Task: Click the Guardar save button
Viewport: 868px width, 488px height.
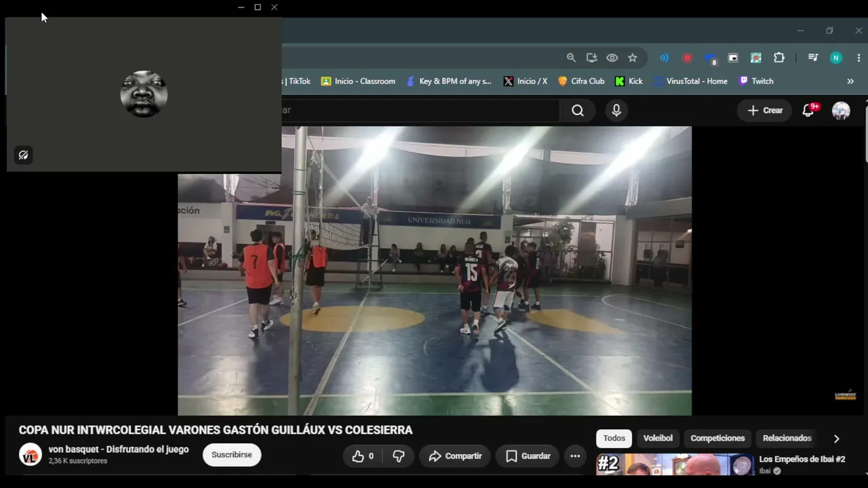Action: (x=528, y=456)
